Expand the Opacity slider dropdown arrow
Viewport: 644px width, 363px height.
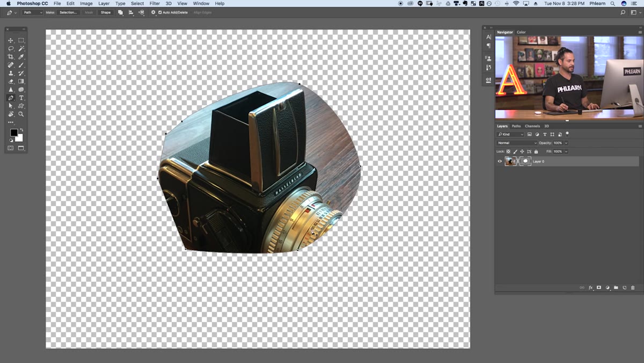pos(566,143)
